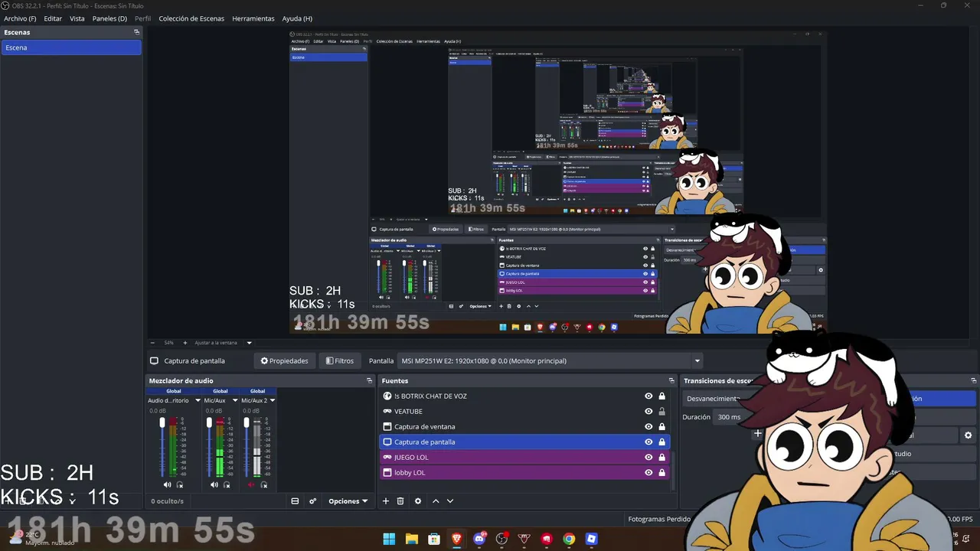Viewport: 980px width, 551px height.
Task: Open the Pantalla monitor dropdown
Action: pyautogui.click(x=550, y=360)
